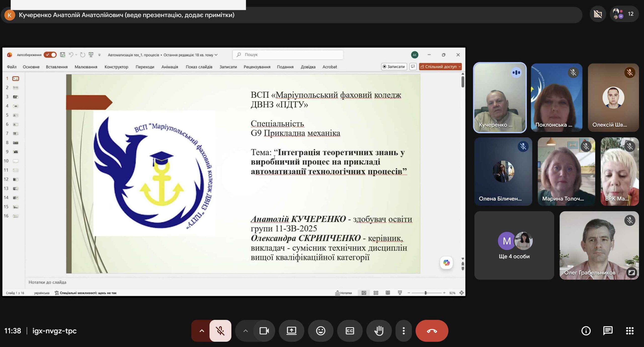Toggle the Нотатки notes pane button

343,293
